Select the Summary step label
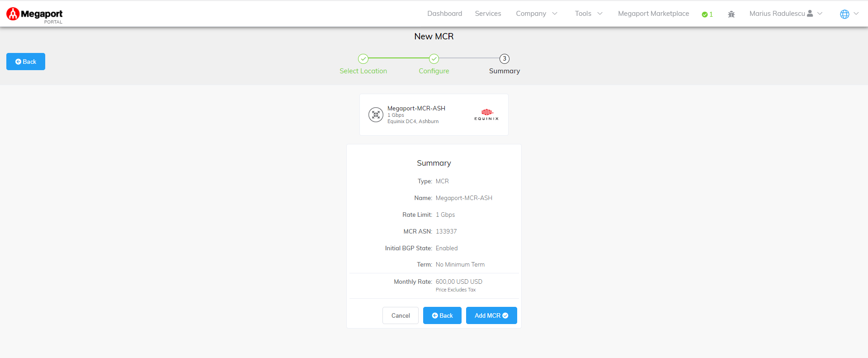Viewport: 868px width, 358px height. (505, 71)
